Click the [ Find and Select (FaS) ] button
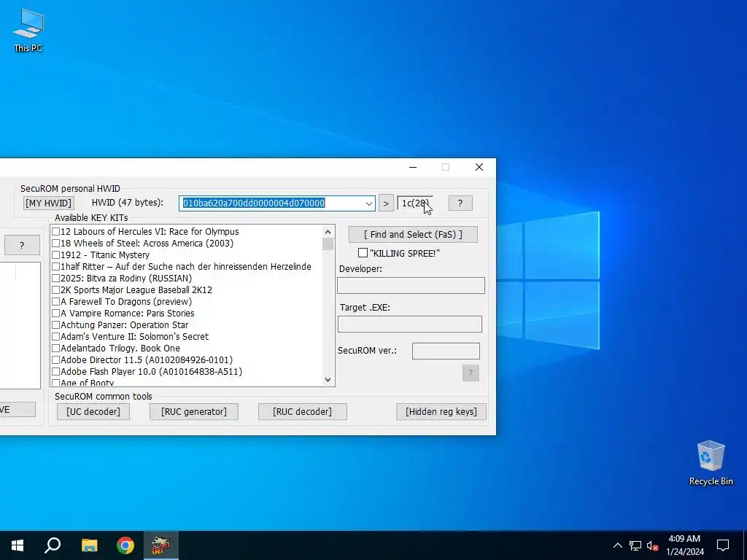 [413, 234]
